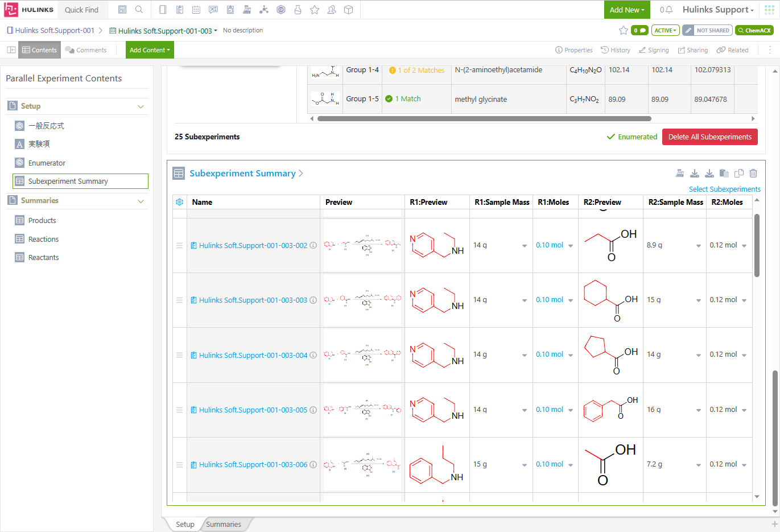This screenshot has width=780, height=532.
Task: Open Hulinks Soft.Support-001-003-006 subexperiment link
Action: [253, 465]
